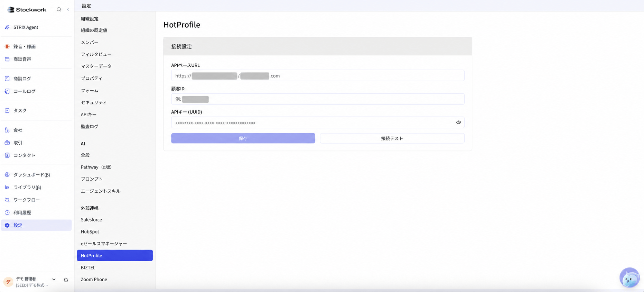Open メンバー settings page

pyautogui.click(x=90, y=42)
